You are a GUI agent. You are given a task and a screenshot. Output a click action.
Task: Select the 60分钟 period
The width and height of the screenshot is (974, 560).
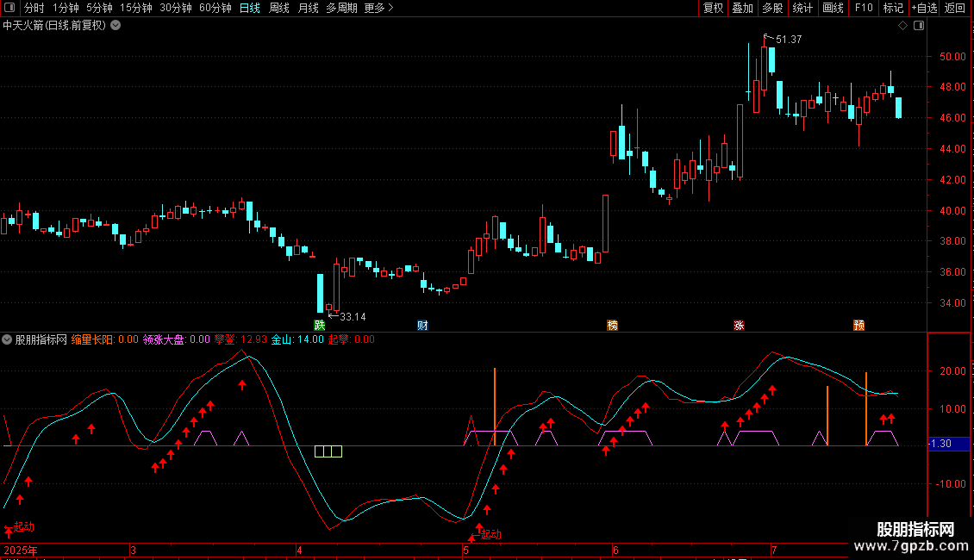pos(215,8)
